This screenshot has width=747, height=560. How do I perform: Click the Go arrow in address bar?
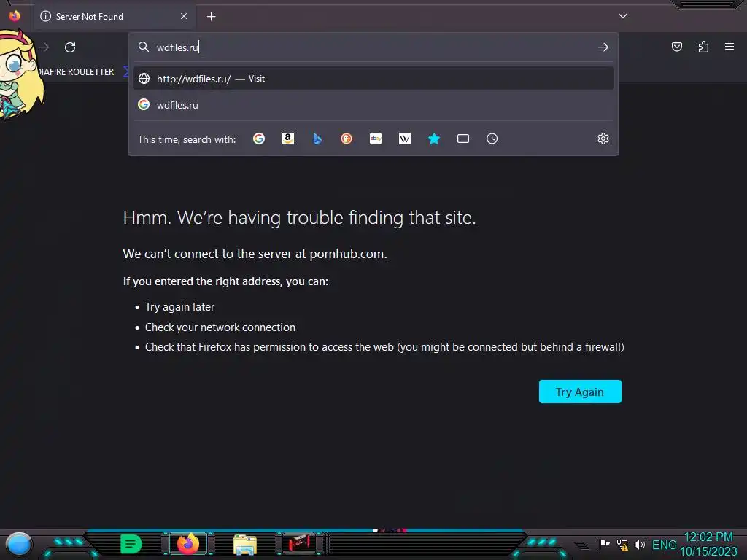pos(603,47)
